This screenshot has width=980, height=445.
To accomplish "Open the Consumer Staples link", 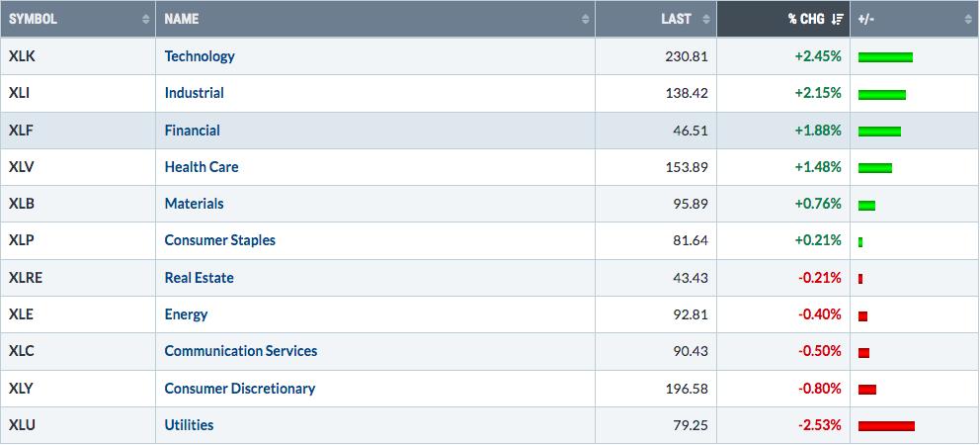I will (x=219, y=240).
